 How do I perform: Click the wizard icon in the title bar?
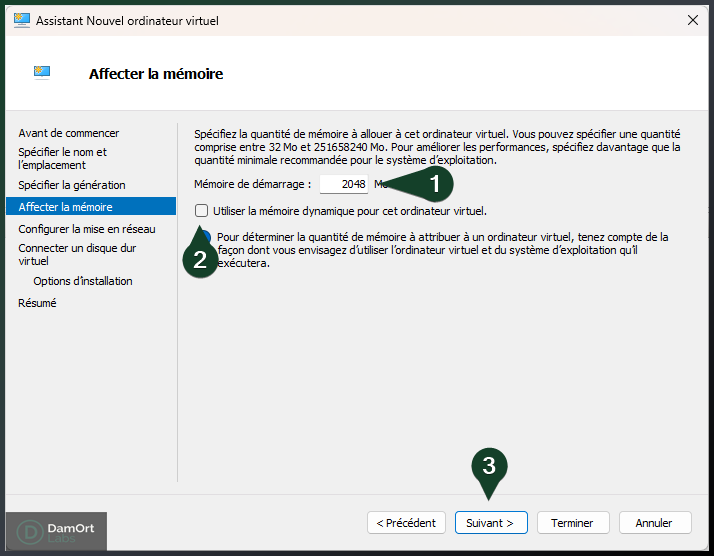click(22, 20)
